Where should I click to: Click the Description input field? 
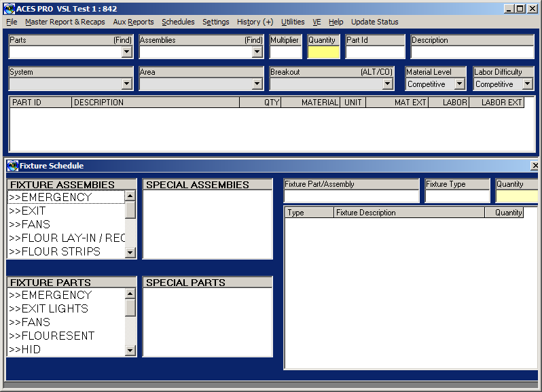click(x=472, y=52)
